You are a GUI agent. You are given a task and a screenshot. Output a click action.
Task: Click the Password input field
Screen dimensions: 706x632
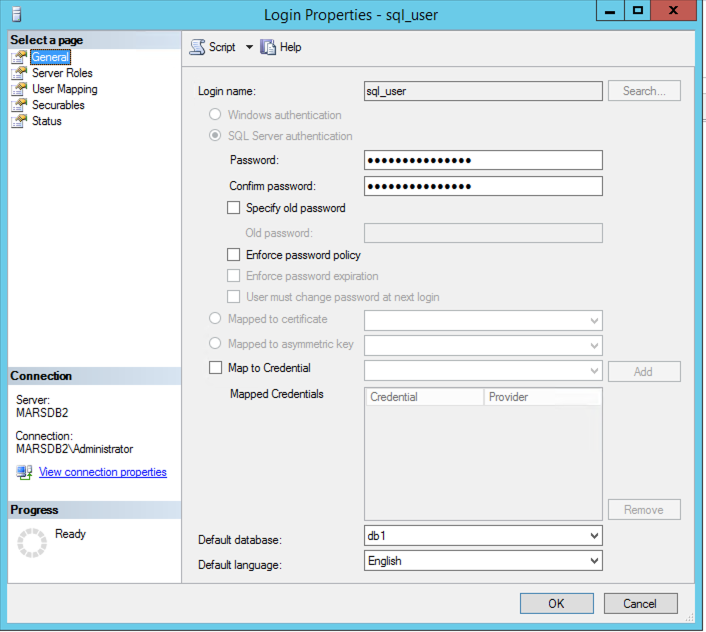pyautogui.click(x=483, y=160)
